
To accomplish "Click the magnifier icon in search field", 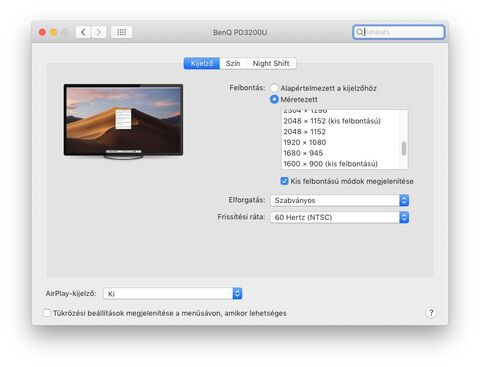I will [x=359, y=32].
